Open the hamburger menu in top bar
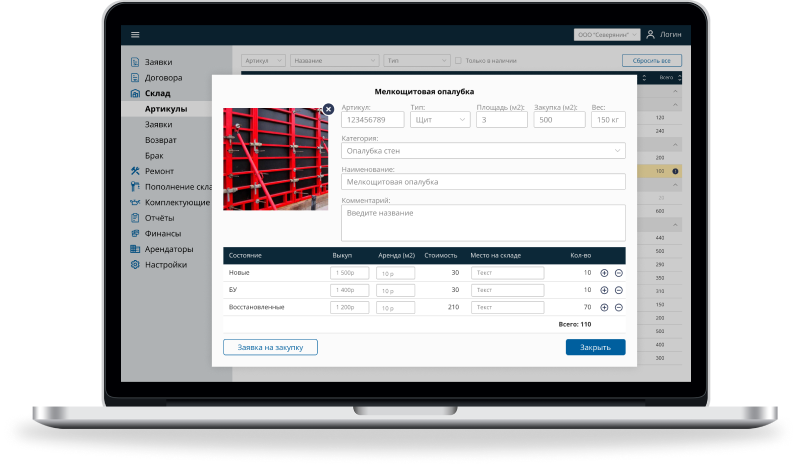This screenshot has width=798, height=465. (x=136, y=34)
